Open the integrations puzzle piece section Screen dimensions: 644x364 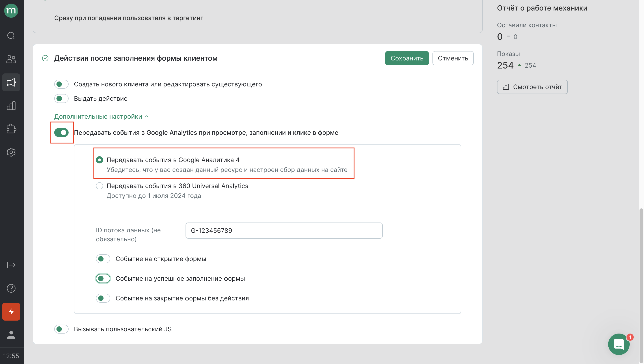click(x=11, y=129)
